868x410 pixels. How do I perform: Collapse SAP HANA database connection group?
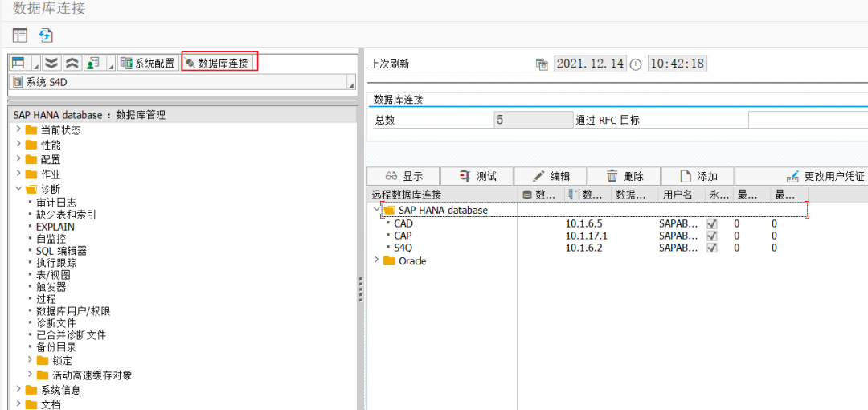click(377, 210)
